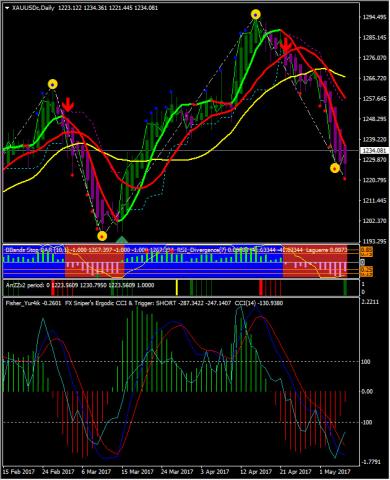Select the yellow vertical bar in AriZZx2 panel
Screen dimensions: 390x480
(177, 288)
